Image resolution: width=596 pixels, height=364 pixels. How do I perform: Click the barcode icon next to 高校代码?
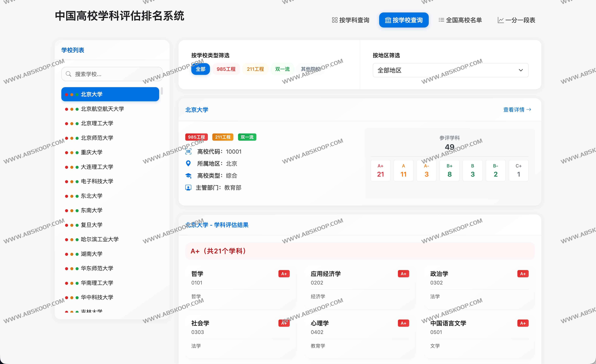(188, 152)
